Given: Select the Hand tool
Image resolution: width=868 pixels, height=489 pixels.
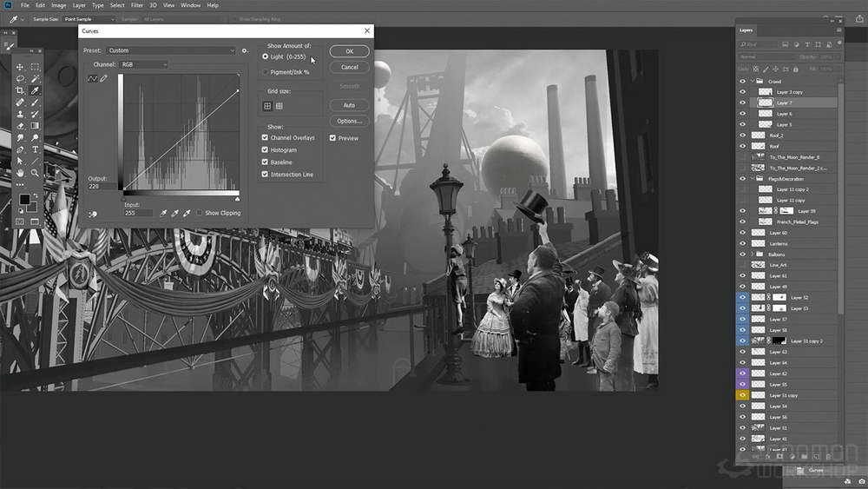Looking at the screenshot, I should [x=20, y=173].
